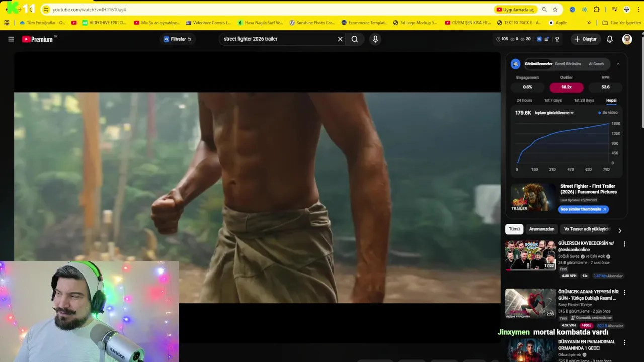Image resolution: width=644 pixels, height=362 pixels.
Task: Open YouTube notifications bell
Action: (x=610, y=39)
